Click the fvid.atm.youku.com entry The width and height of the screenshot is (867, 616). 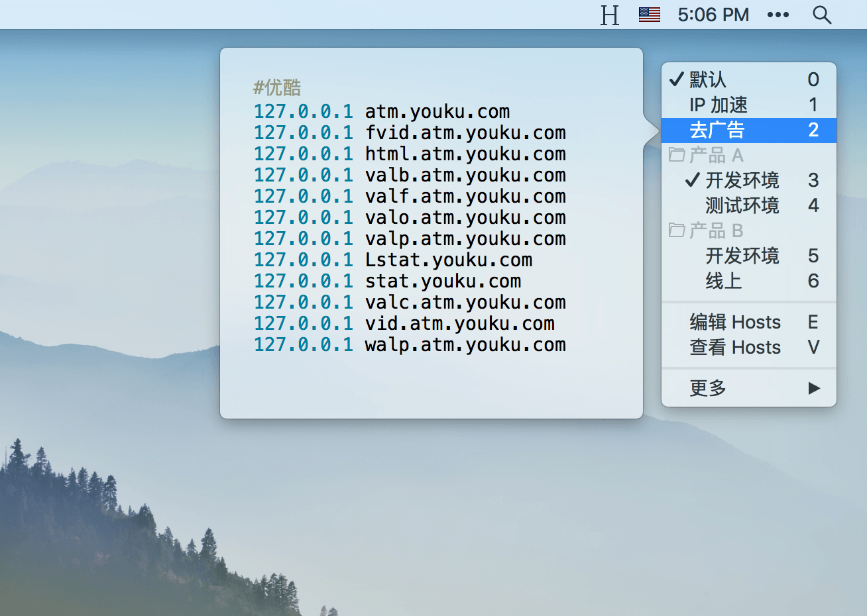click(x=410, y=132)
